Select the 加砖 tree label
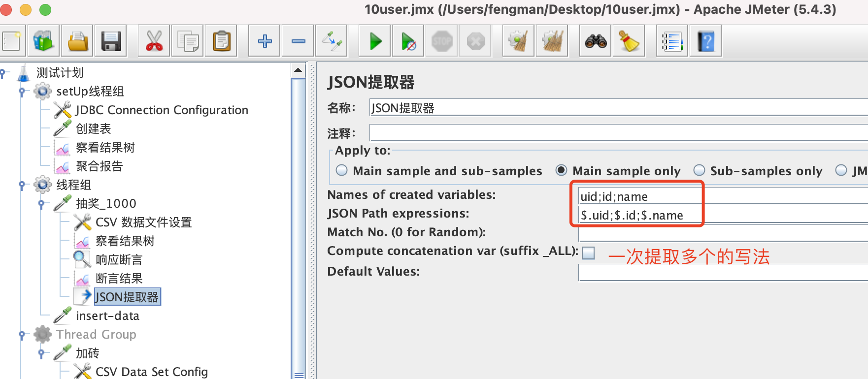This screenshot has width=868, height=379. tap(87, 353)
